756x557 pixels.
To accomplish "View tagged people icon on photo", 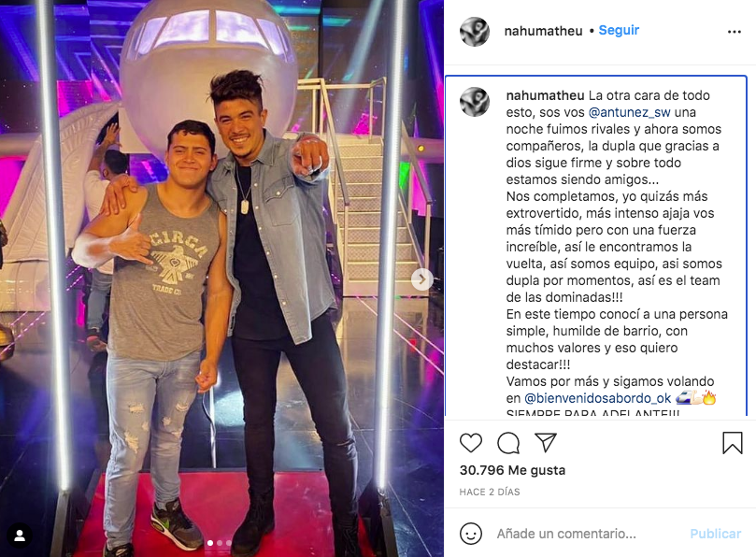I will point(20,536).
